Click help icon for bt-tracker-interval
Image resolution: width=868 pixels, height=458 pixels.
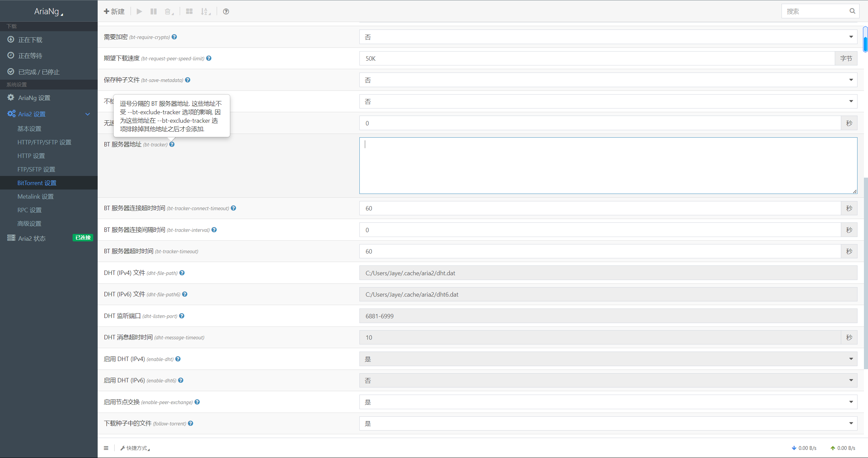click(214, 230)
